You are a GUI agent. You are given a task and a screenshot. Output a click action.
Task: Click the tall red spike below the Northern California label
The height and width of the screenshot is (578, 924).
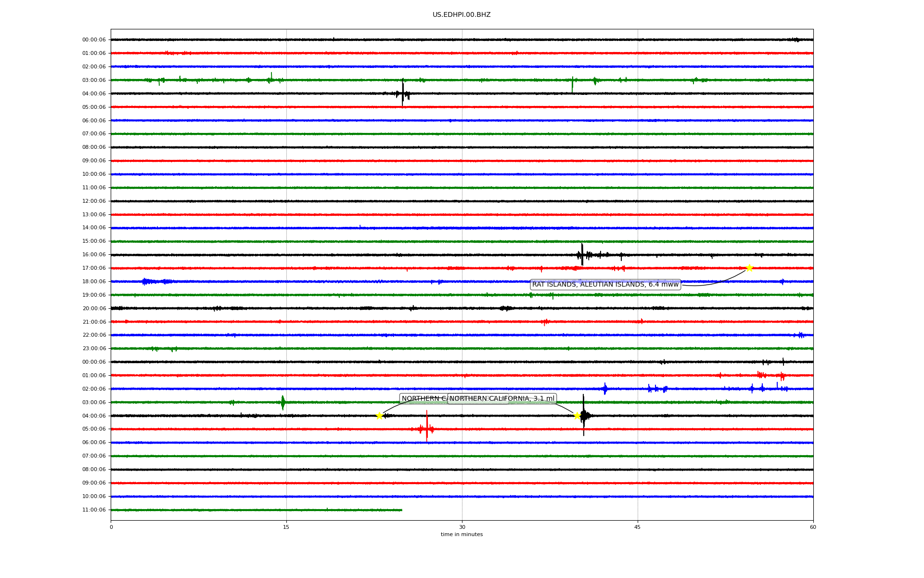(426, 426)
